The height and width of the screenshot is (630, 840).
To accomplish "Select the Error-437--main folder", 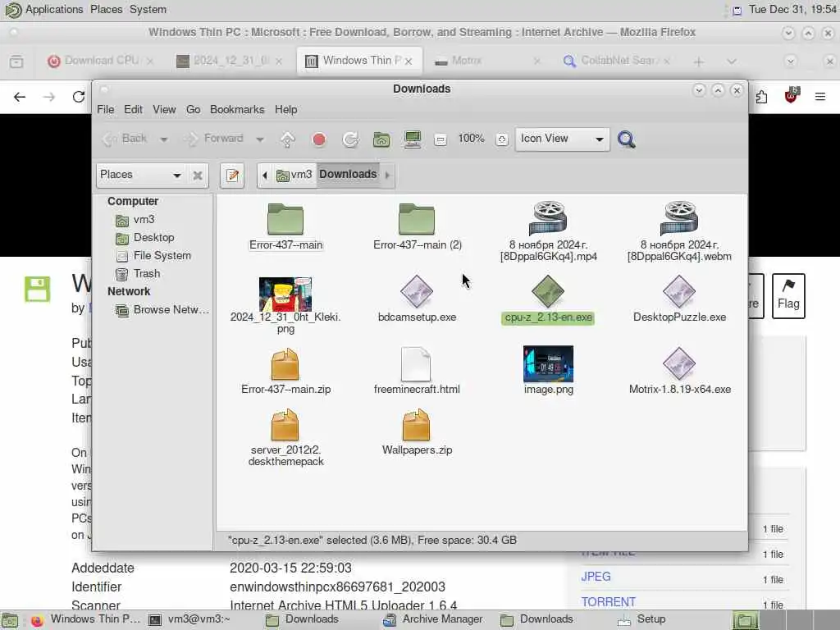I will [285, 226].
